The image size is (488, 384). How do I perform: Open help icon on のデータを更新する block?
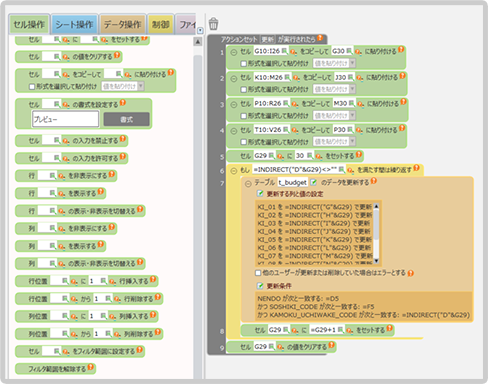coord(374,181)
